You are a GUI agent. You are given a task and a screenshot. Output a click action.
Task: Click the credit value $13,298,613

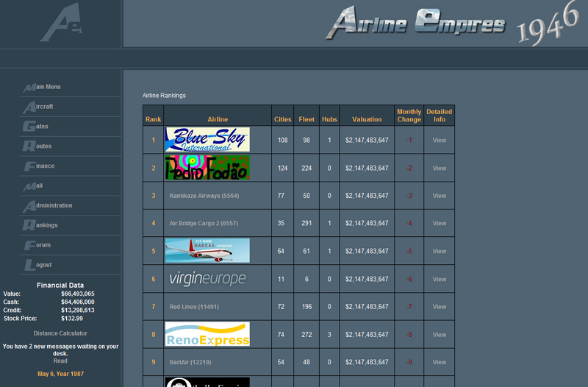pos(78,310)
